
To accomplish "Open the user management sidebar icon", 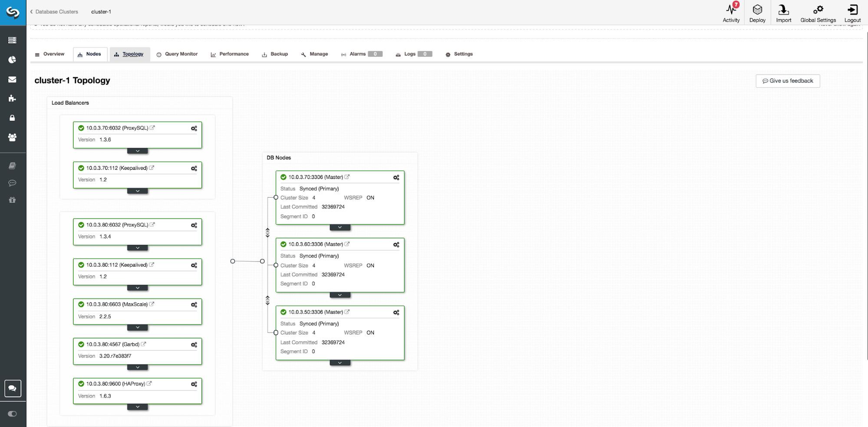I will (12, 137).
